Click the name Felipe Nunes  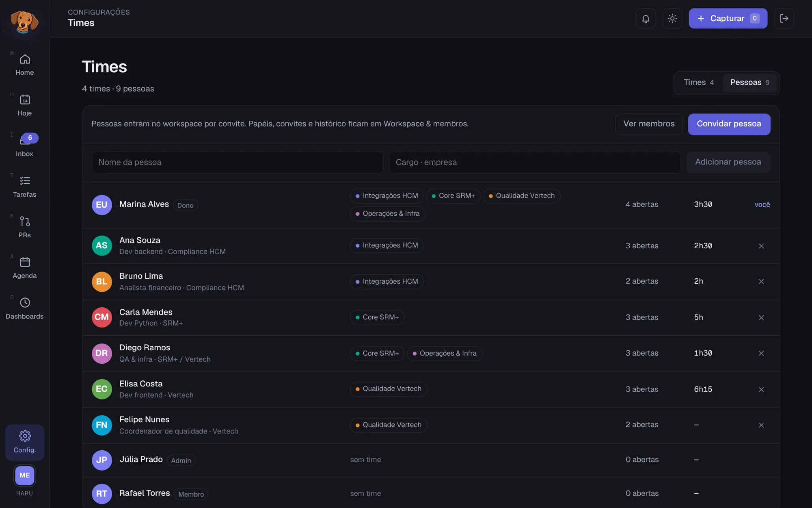145,419
